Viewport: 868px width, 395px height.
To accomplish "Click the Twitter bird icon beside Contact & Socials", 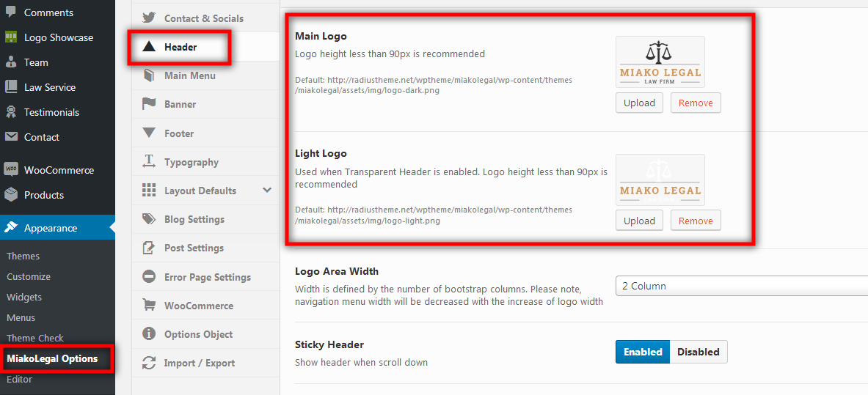I will click(149, 18).
